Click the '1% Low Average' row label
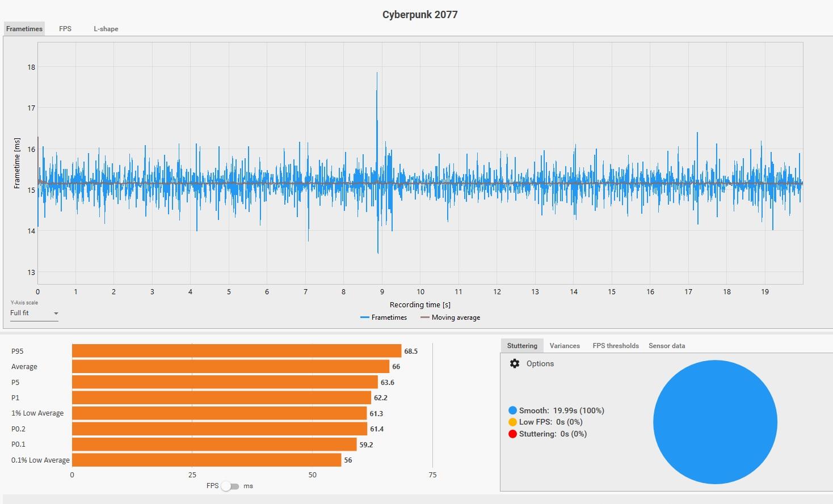 tap(37, 413)
